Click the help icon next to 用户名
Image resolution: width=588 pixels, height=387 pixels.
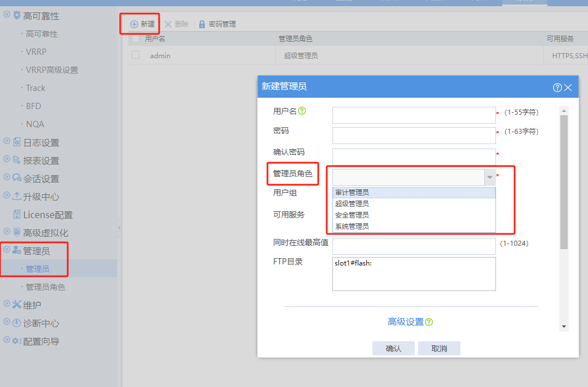[302, 111]
